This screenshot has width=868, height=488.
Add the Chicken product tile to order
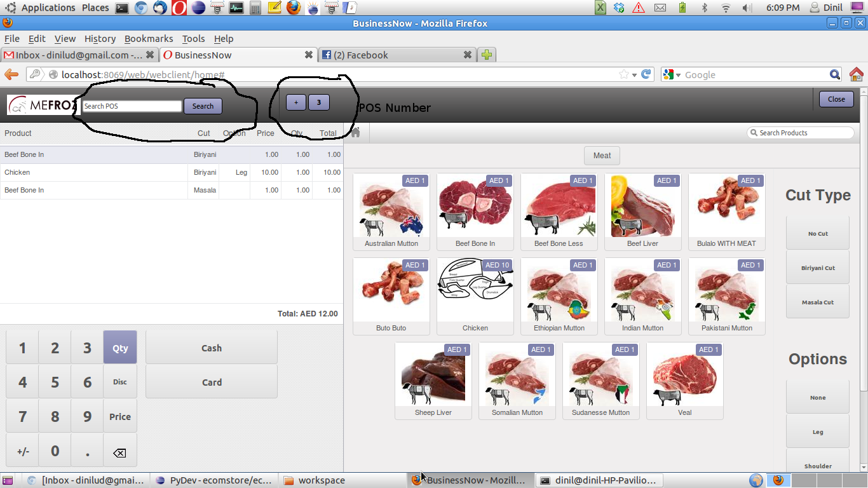coord(475,295)
